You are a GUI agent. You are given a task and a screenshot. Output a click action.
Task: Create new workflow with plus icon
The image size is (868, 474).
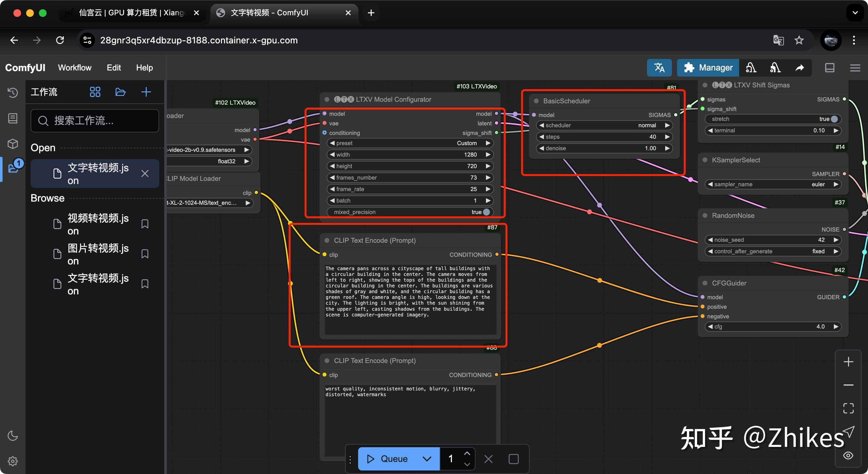[146, 92]
